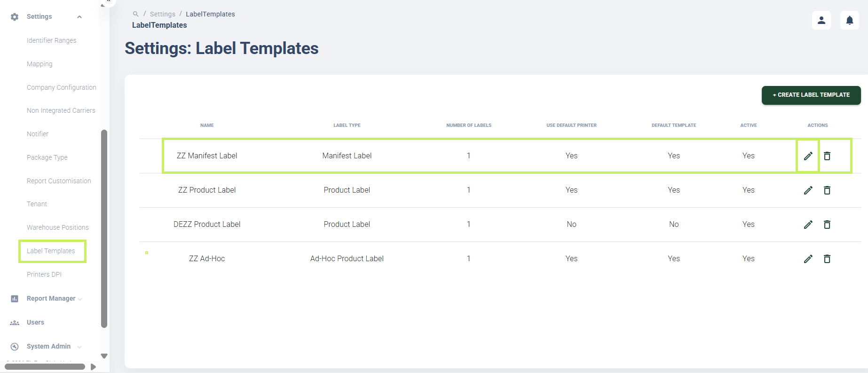The height and width of the screenshot is (373, 868).
Task: Click Create Label Template button
Action: pyautogui.click(x=811, y=95)
